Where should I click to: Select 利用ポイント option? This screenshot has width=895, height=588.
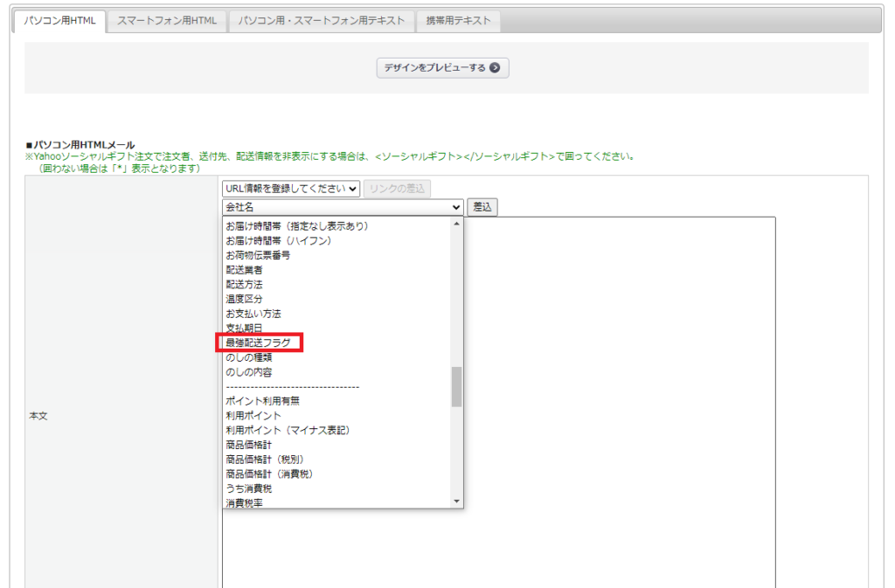coord(337,416)
